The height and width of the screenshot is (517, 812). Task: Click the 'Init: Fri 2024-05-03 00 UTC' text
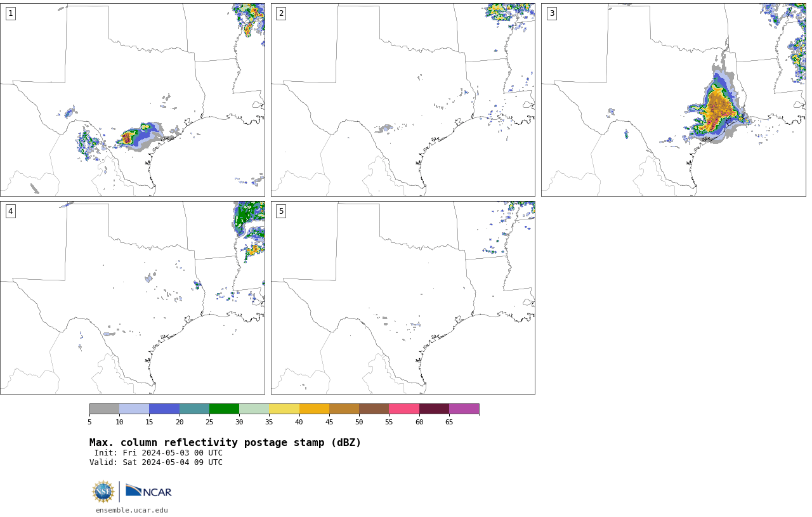point(159,453)
